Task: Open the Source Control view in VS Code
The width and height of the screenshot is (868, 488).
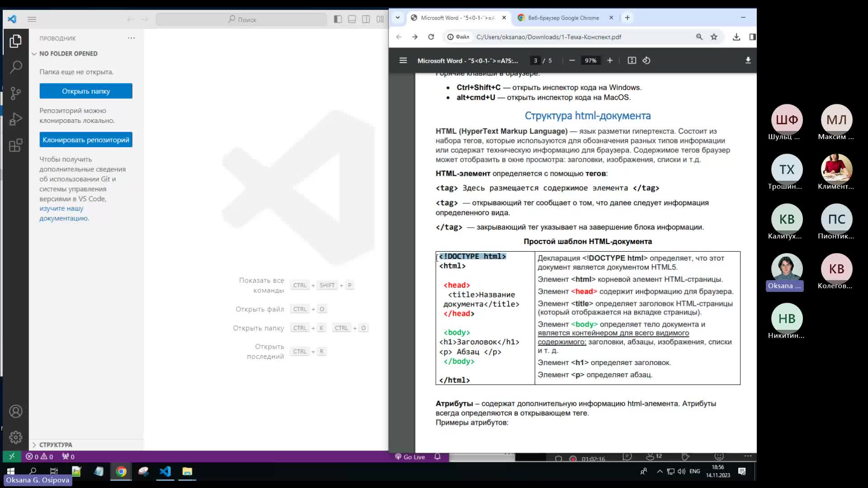Action: point(15,94)
